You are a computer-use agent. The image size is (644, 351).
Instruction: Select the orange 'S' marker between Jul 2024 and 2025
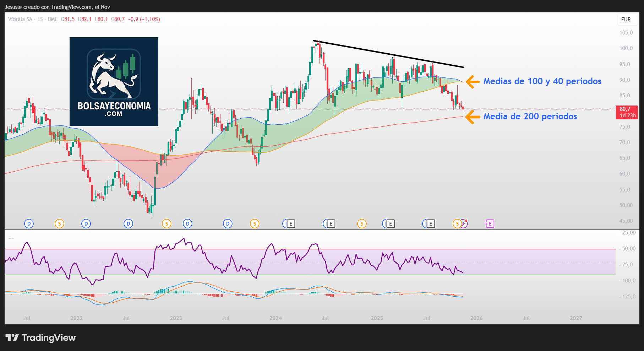tap(362, 224)
